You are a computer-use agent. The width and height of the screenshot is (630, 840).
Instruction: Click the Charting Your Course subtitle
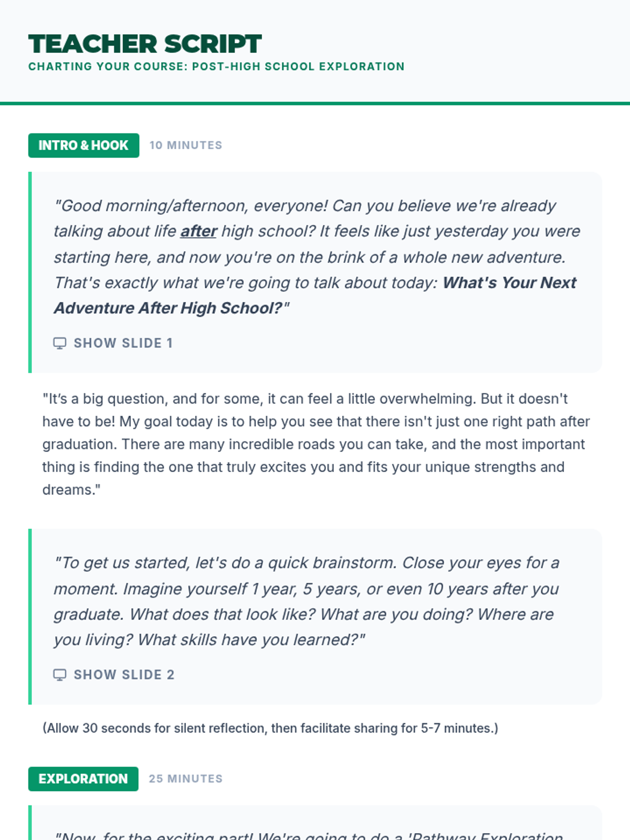216,67
